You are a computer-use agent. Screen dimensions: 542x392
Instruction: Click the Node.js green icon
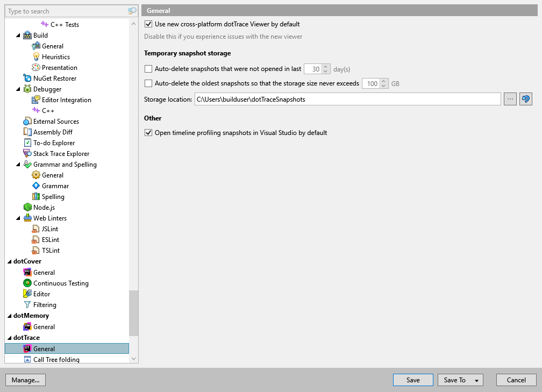[27, 207]
